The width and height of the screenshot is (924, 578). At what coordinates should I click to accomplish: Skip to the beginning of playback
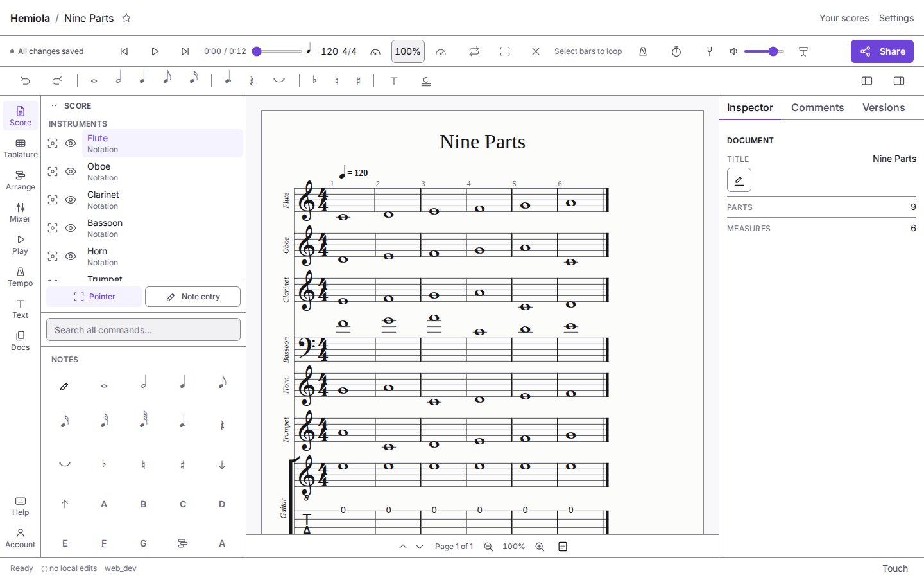click(x=124, y=51)
